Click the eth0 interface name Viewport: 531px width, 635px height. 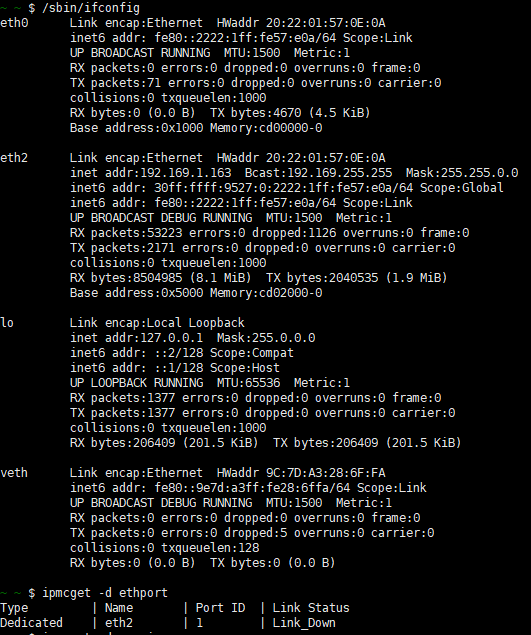point(14,23)
